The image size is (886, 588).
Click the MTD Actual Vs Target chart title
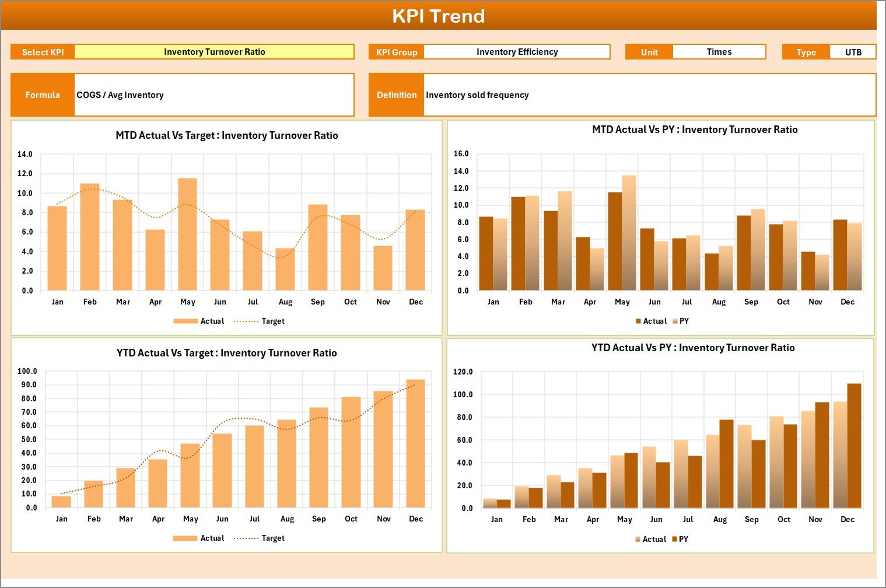(x=226, y=135)
